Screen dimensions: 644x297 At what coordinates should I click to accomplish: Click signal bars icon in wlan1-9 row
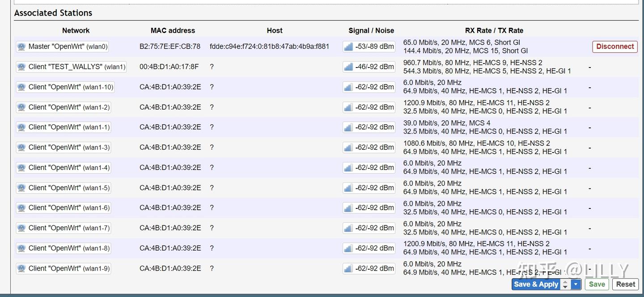pyautogui.click(x=348, y=269)
